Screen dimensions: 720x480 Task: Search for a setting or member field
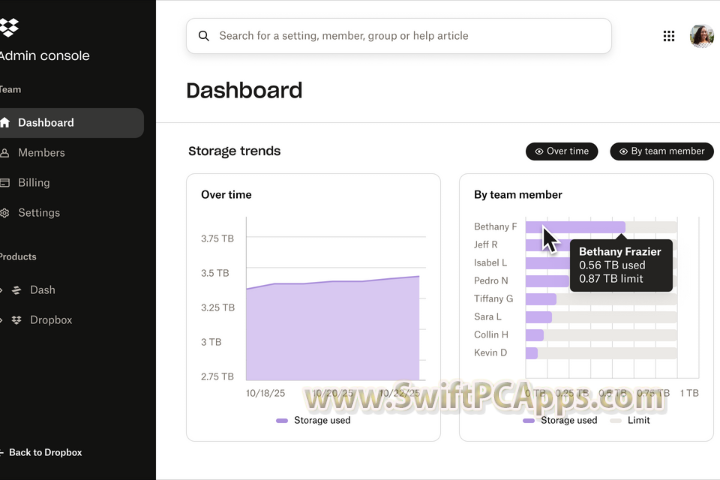399,36
